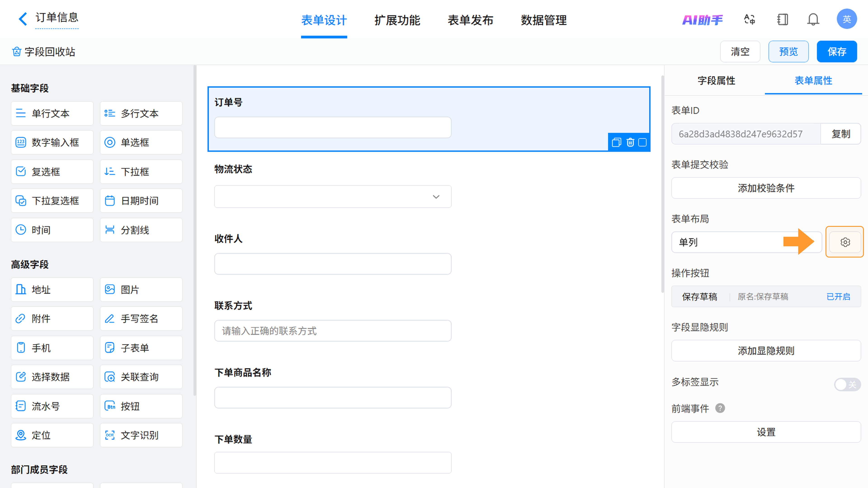Open the notifications bell

pos(813,19)
